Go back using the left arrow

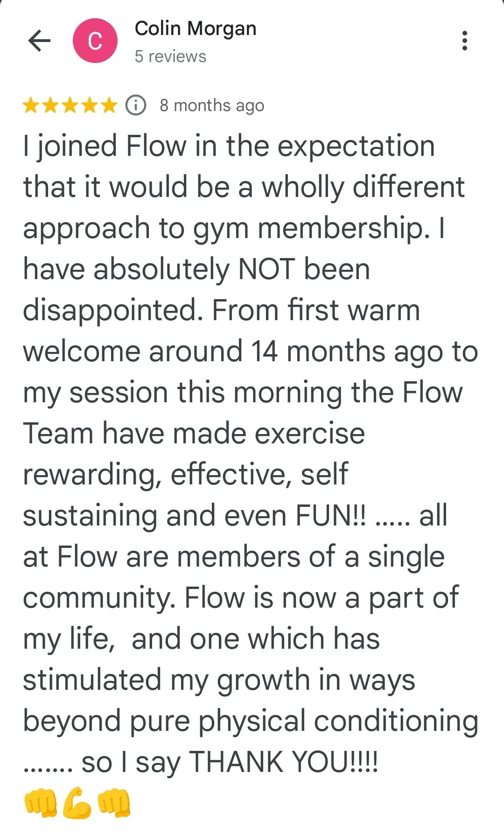point(40,41)
